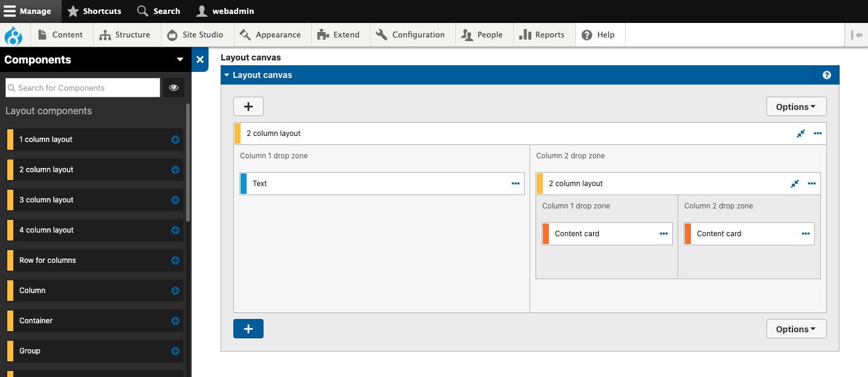Toggle toolbar orientation arrow icon
This screenshot has width=868, height=377.
pos(856,35)
